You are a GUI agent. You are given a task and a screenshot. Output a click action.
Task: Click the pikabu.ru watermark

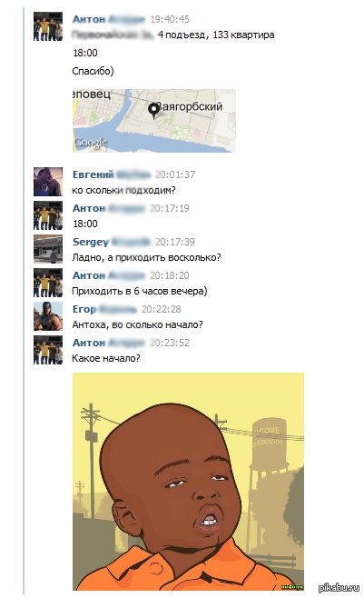(339, 588)
